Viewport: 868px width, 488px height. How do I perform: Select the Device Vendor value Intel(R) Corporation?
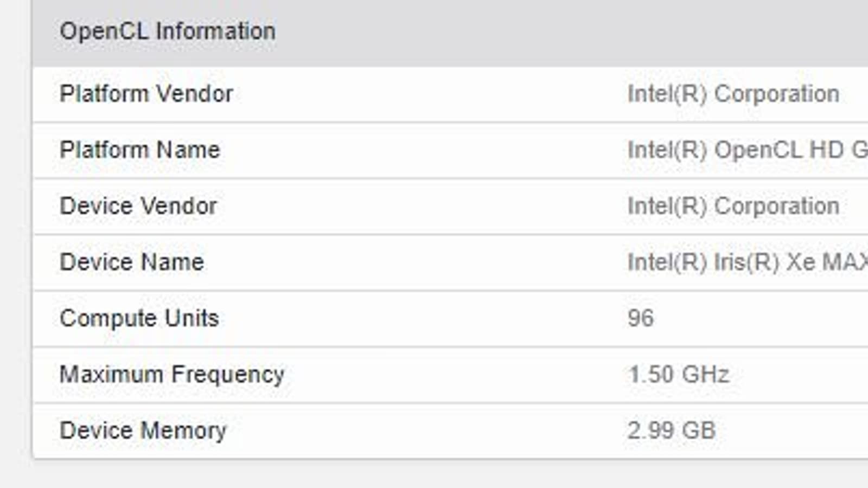coord(733,206)
